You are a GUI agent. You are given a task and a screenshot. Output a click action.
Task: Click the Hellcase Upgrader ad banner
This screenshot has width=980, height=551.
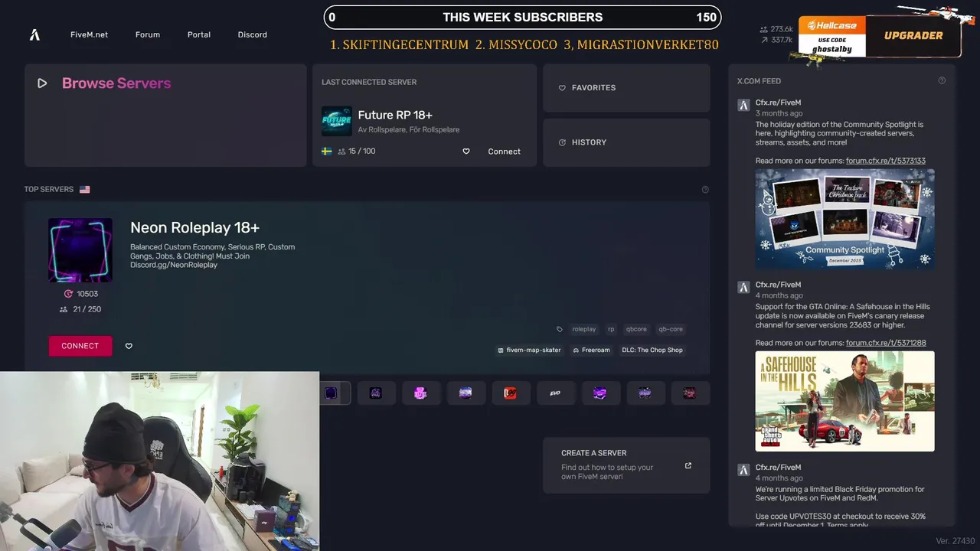click(879, 36)
